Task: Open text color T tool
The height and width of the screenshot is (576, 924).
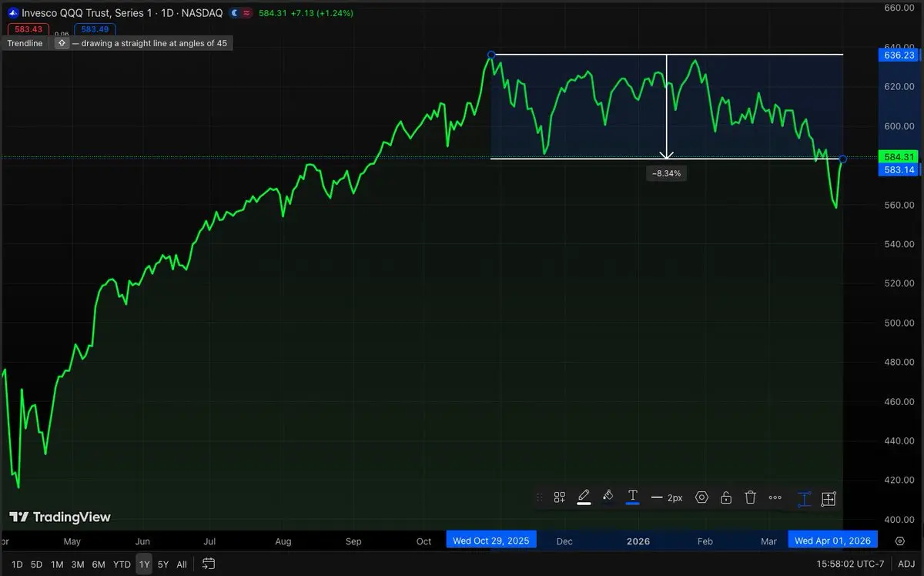Action: [x=632, y=497]
